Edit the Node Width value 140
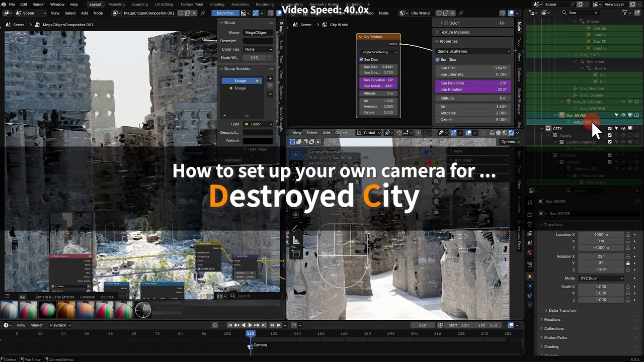The width and height of the screenshot is (644, 362). point(254,58)
